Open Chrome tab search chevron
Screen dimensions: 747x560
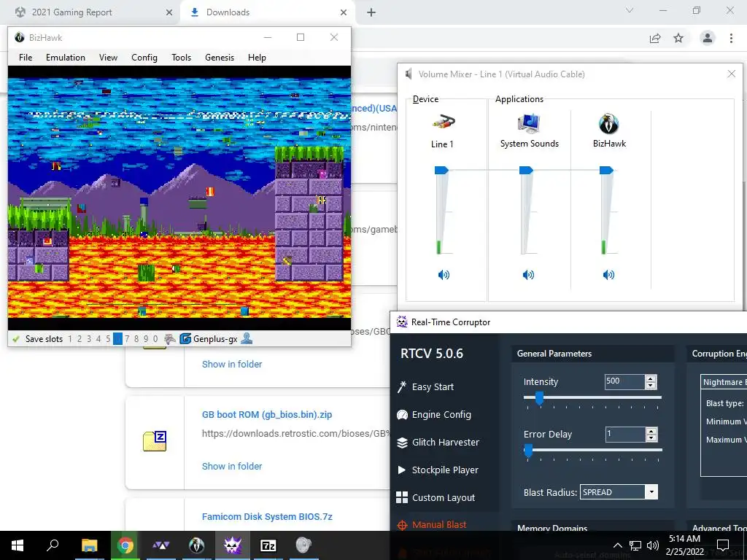pyautogui.click(x=630, y=10)
